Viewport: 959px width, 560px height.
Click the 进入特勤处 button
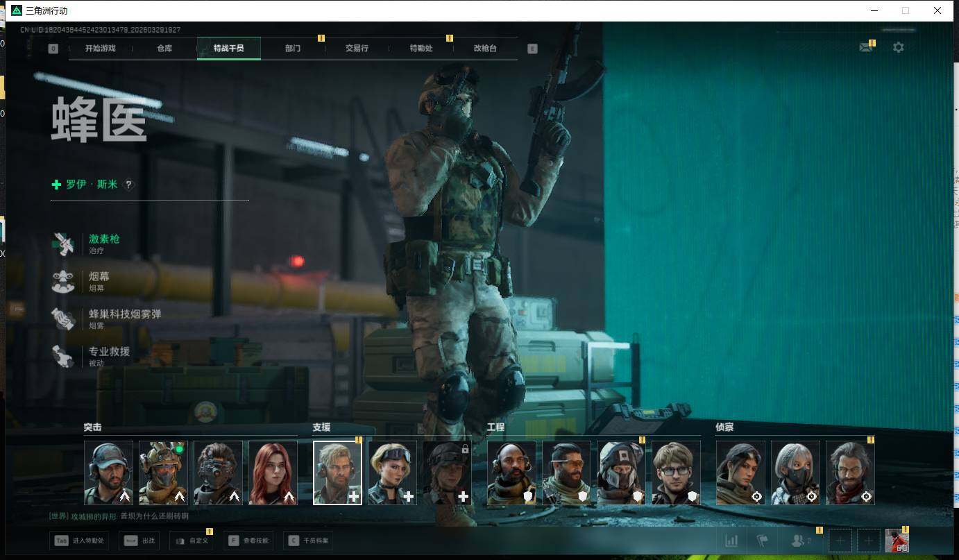click(79, 541)
